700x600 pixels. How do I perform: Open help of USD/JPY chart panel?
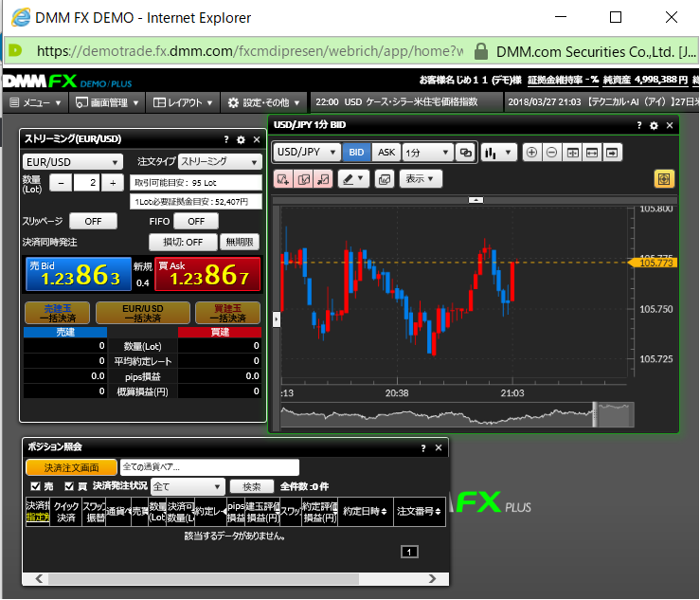[639, 125]
